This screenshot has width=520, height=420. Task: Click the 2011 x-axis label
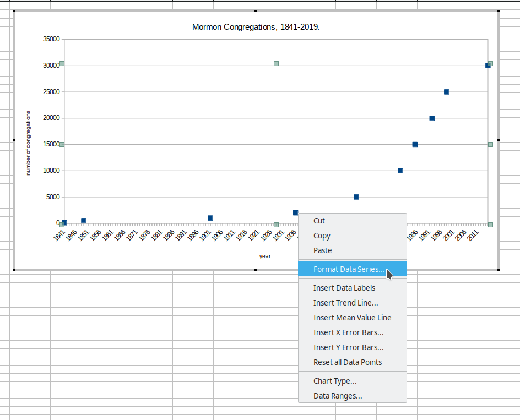(x=473, y=236)
